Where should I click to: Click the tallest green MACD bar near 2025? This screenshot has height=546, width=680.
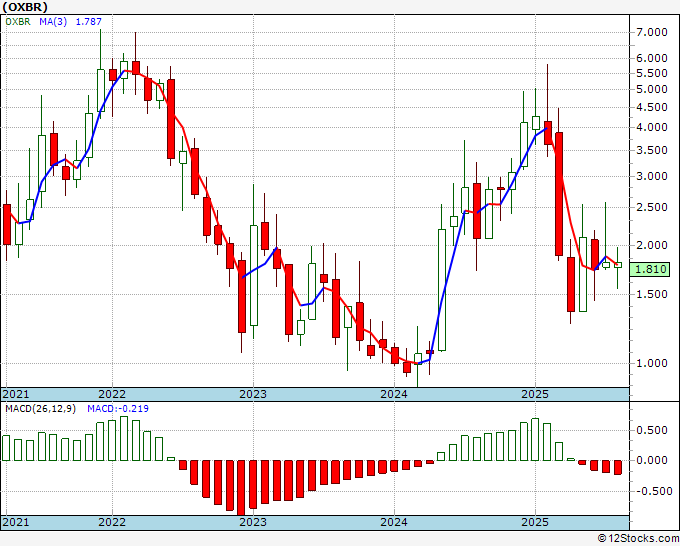[535, 439]
